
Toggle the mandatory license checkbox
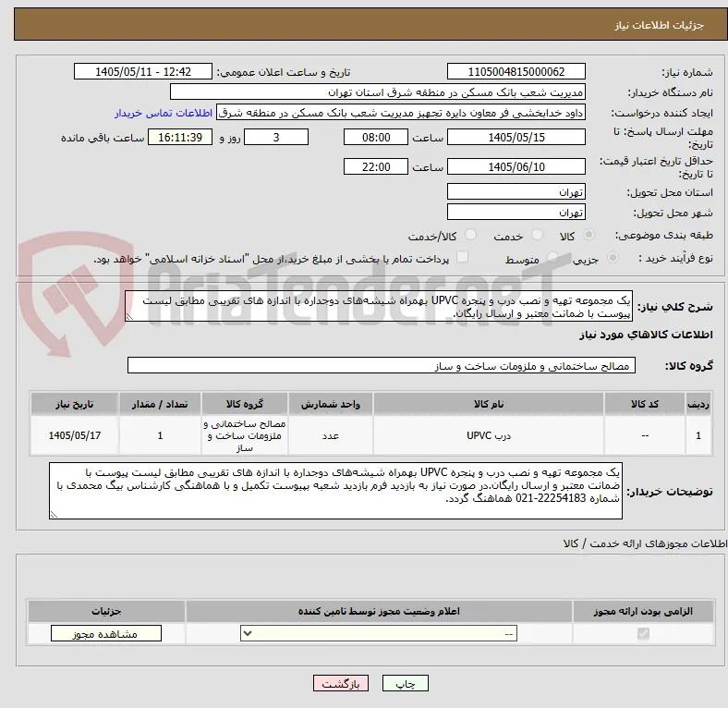point(643,633)
